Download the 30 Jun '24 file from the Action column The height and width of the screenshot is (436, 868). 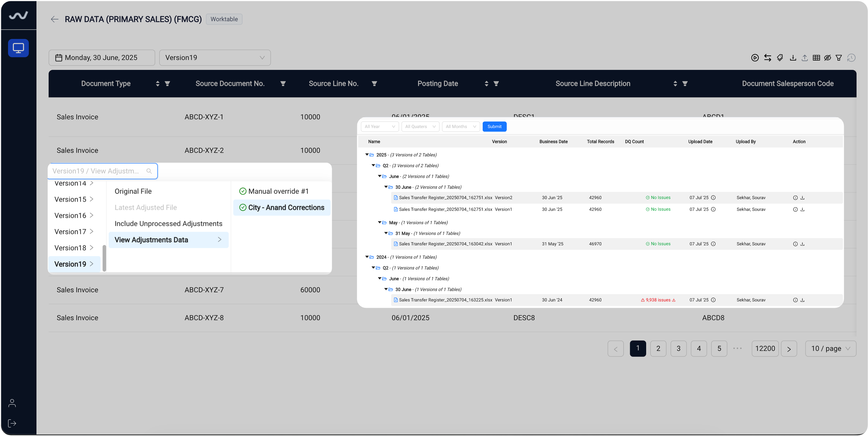pos(802,300)
